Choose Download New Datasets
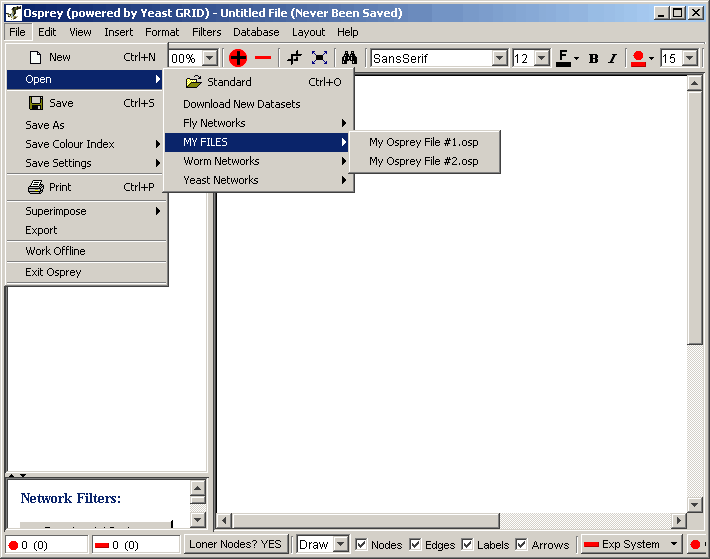The height and width of the screenshot is (559, 710). pos(242,104)
